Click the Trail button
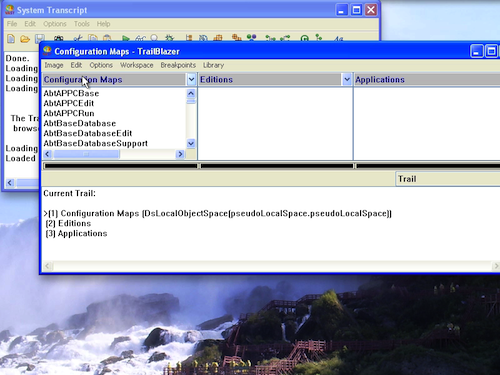The width and height of the screenshot is (500, 375). (x=447, y=179)
